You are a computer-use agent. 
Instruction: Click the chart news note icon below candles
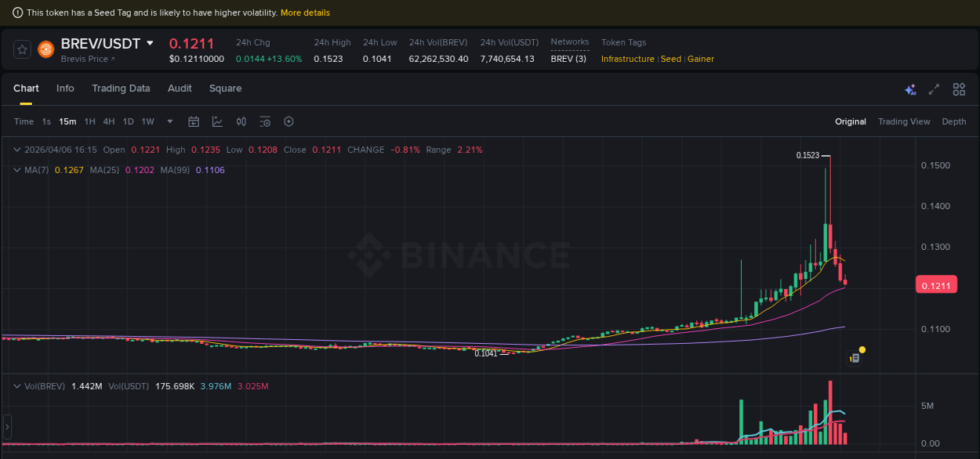coord(855,357)
